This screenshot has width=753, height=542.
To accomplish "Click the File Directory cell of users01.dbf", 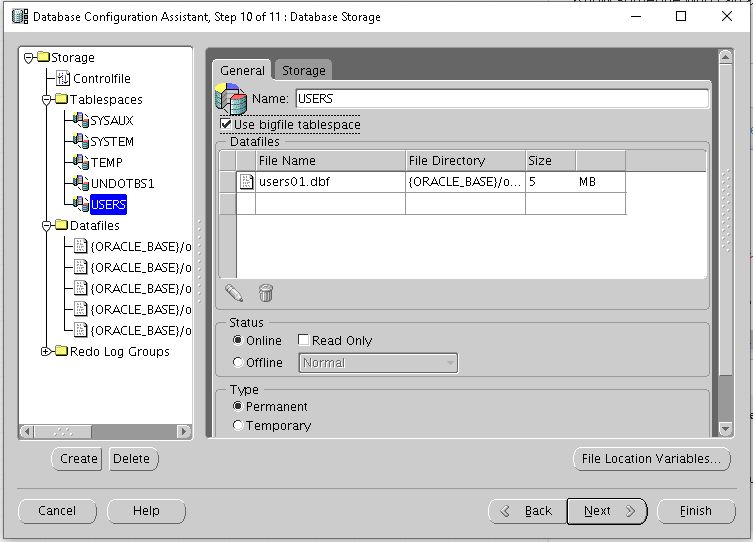I will click(465, 181).
